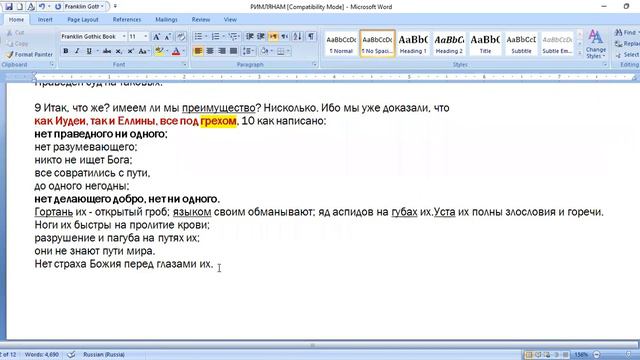640x360 pixels.
Task: Customize Quick Access Toolbar dropdown
Action: 115,7
